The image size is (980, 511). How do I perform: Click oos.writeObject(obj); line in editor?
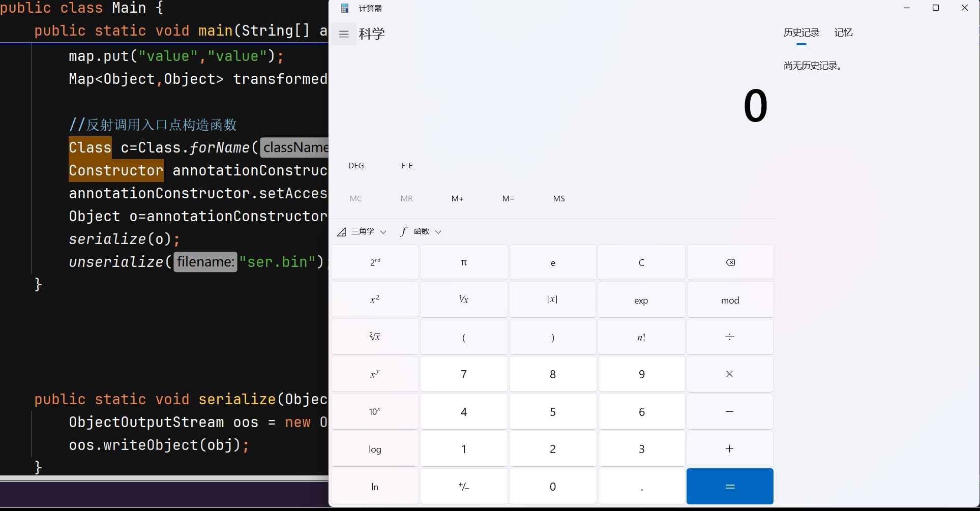(x=159, y=445)
